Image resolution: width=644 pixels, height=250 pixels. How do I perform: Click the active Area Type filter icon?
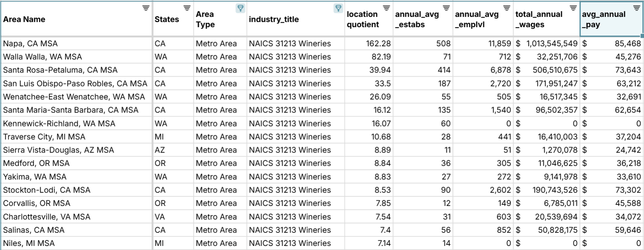pos(240,8)
